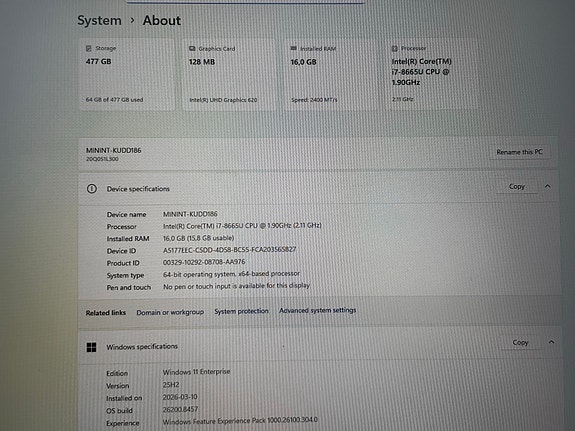Open the System protection link
The image size is (575, 431).
[241, 311]
